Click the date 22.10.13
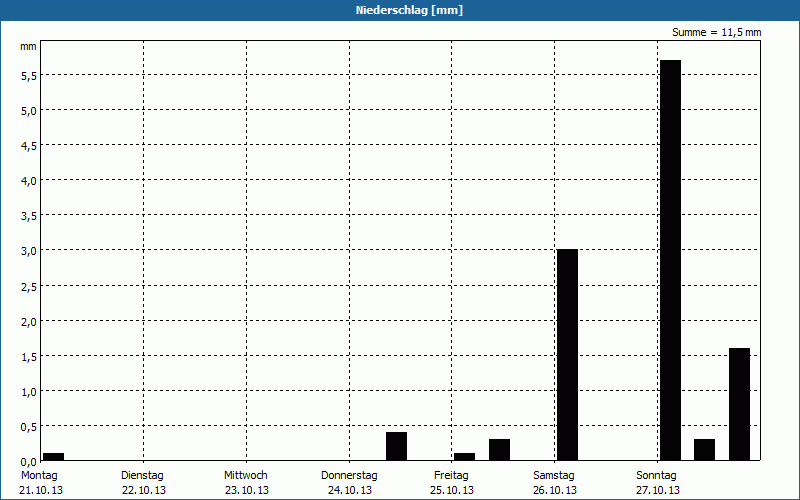800x500 pixels. click(144, 490)
